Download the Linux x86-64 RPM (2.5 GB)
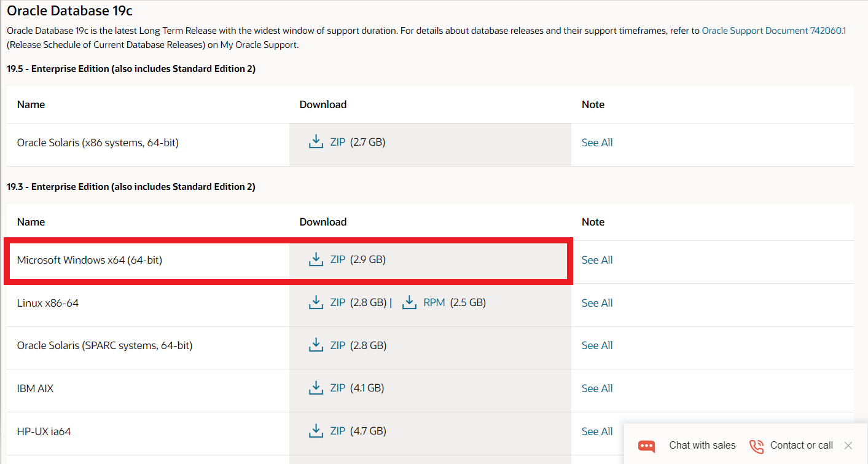The height and width of the screenshot is (464, 868). click(x=434, y=302)
